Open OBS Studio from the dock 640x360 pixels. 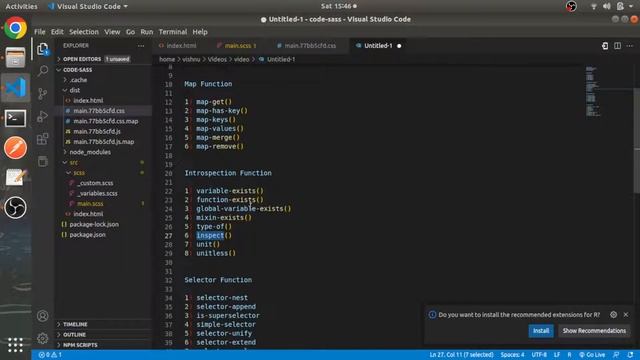point(16,208)
